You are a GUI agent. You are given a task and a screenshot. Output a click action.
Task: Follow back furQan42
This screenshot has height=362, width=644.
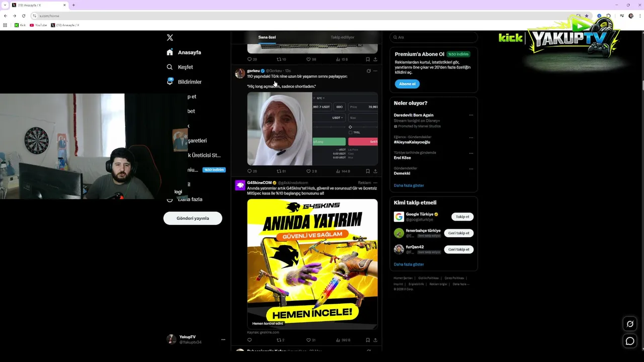point(459,249)
